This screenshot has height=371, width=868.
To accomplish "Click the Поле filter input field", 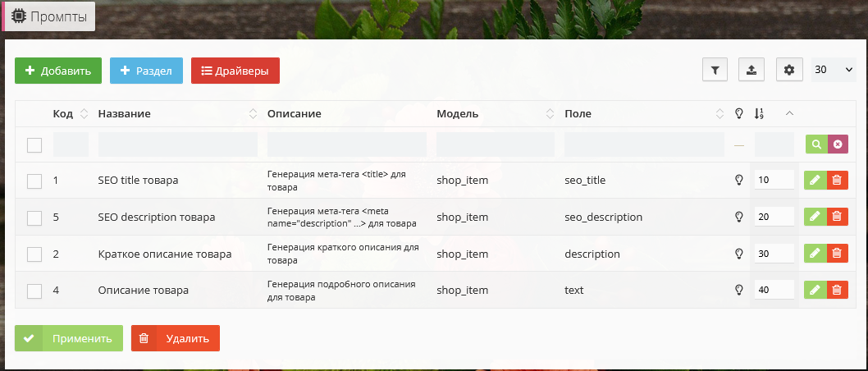I will 644,144.
